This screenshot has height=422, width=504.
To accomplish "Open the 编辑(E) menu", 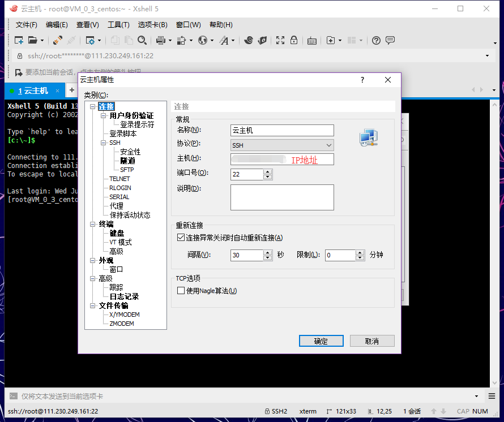I will 57,25.
